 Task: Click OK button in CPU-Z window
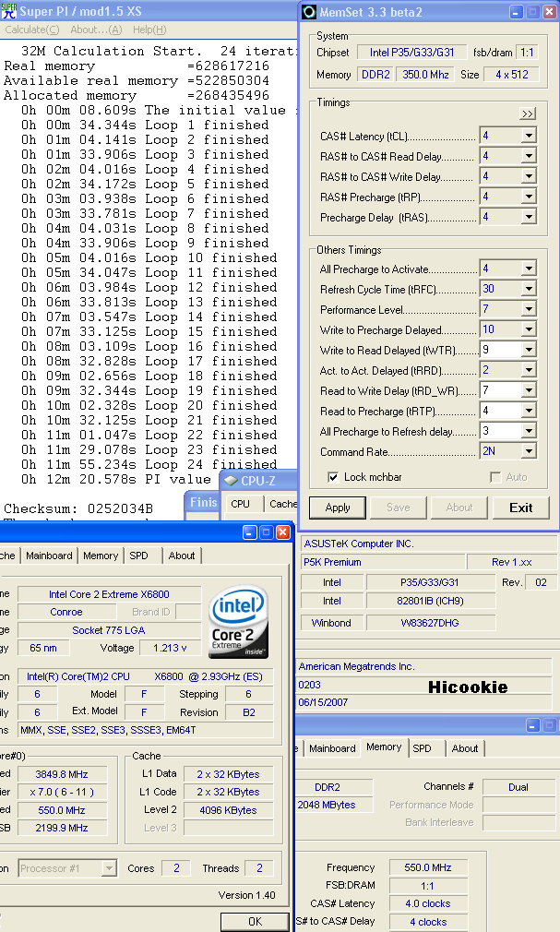coord(255,921)
